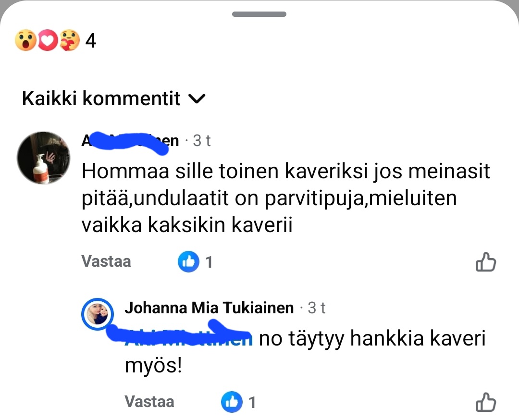Tap the timestamp on Johanna's reply
The width and height of the screenshot is (519, 420).
[x=317, y=308]
